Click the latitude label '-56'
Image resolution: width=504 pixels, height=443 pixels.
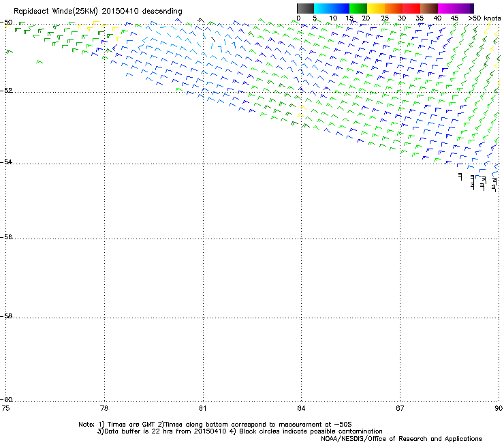(x=6, y=236)
